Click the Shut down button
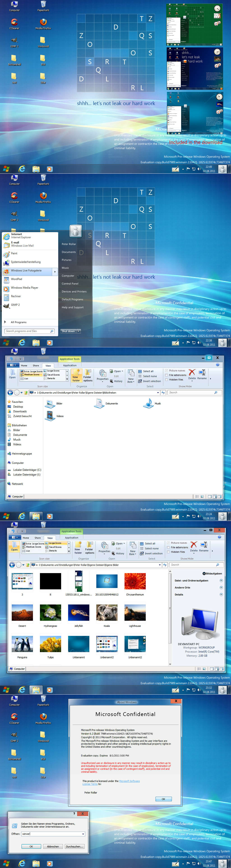This screenshot has width=231, height=868. pyautogui.click(x=68, y=331)
